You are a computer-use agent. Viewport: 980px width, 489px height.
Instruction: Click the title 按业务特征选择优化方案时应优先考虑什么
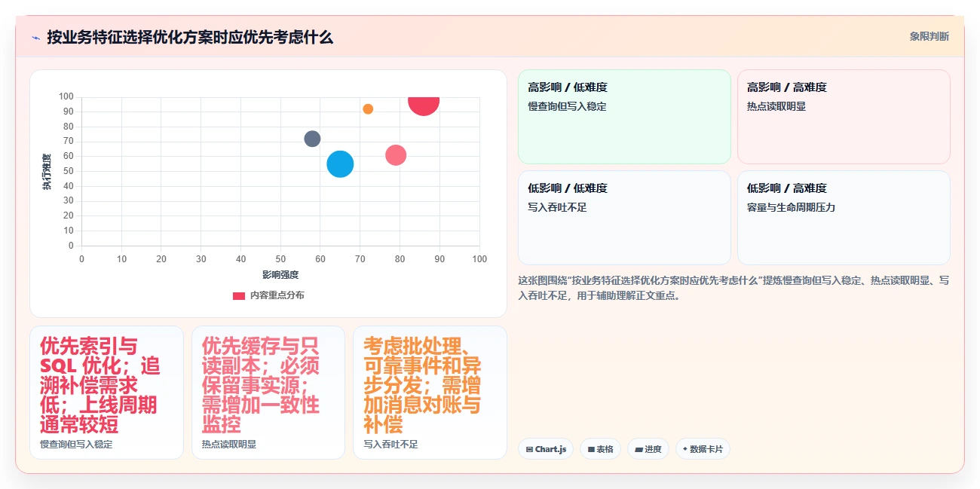click(x=190, y=37)
